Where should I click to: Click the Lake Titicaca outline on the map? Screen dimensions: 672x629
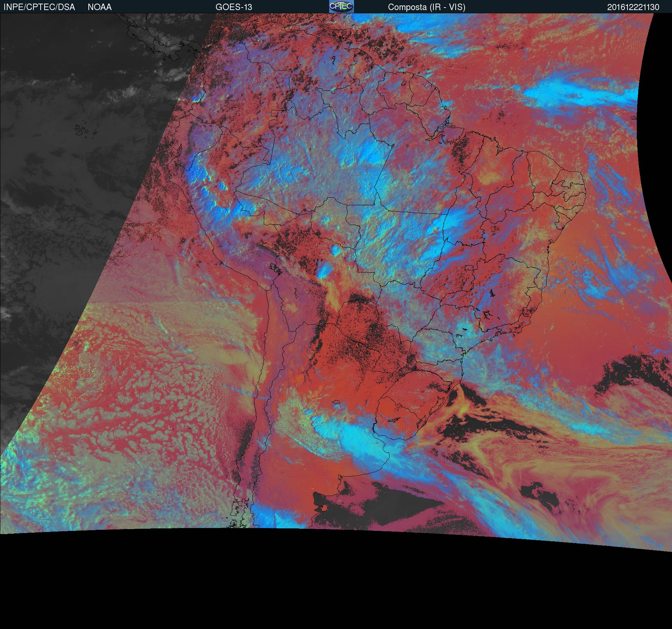point(275,268)
